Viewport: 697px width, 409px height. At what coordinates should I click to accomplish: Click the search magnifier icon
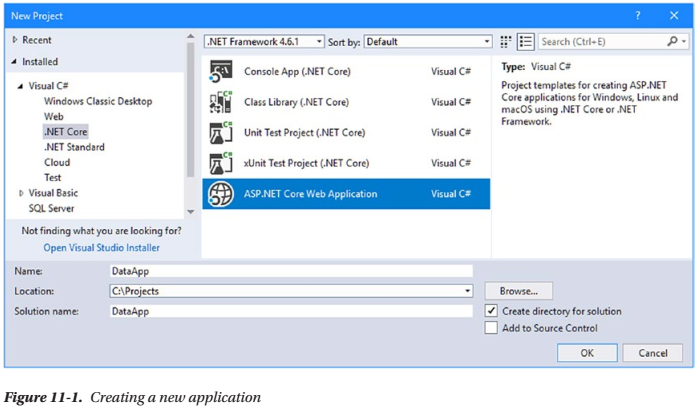pyautogui.click(x=672, y=41)
